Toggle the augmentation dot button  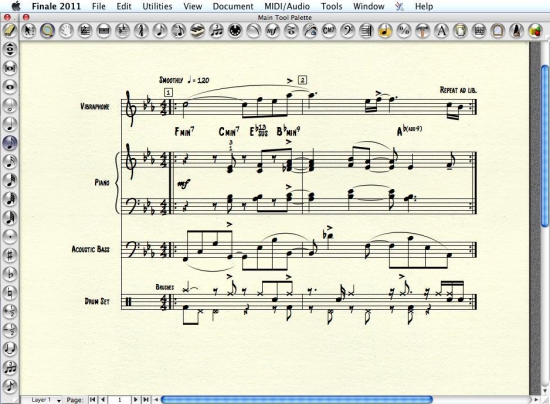[x=10, y=237]
